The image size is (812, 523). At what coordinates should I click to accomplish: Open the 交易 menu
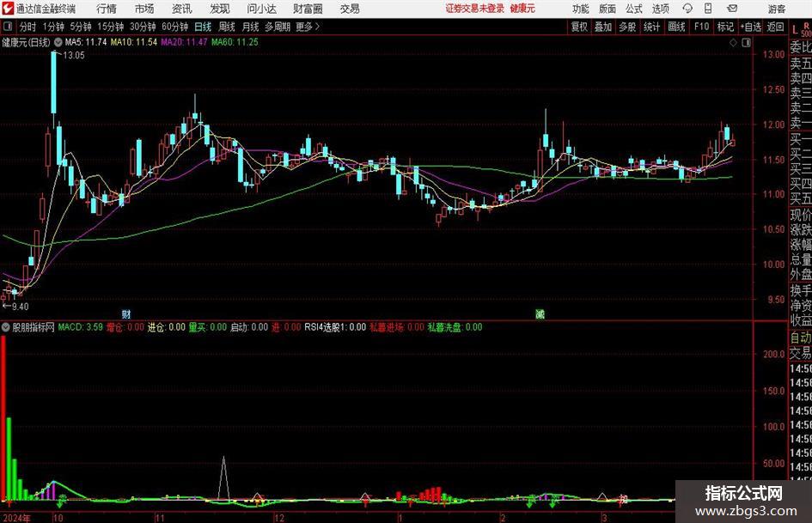coord(350,9)
